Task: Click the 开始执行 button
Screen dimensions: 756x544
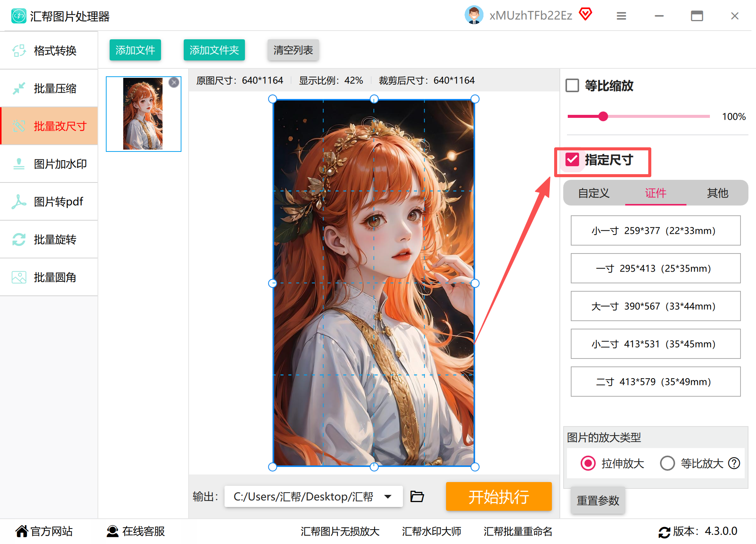Action: point(499,496)
